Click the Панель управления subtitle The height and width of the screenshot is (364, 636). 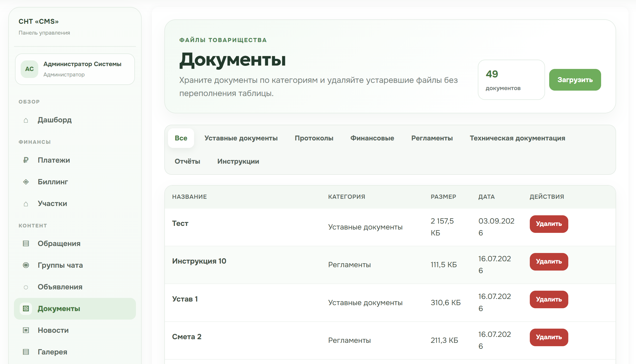coord(44,33)
